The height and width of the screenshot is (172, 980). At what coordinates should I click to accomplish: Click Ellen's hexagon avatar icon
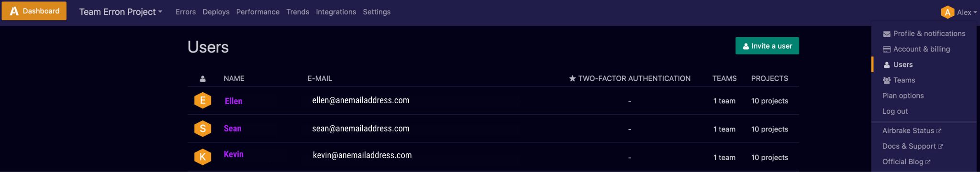click(x=203, y=100)
